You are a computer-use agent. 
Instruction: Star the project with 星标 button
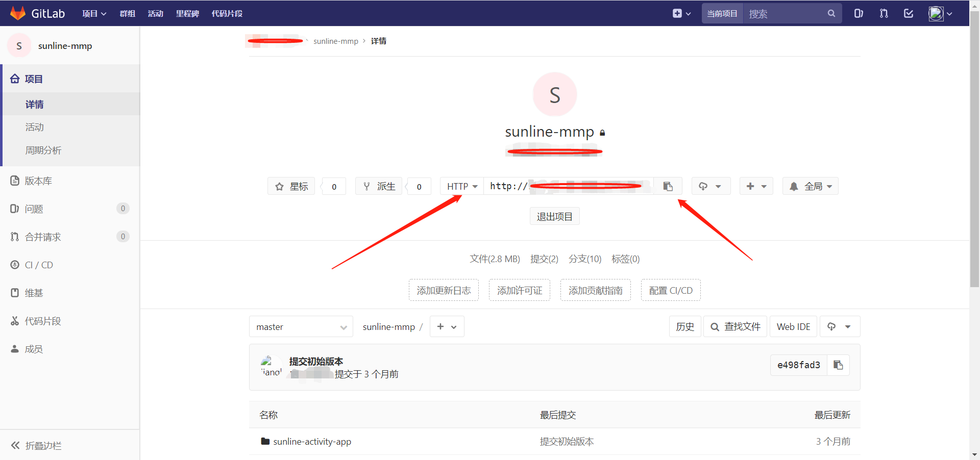(291, 187)
